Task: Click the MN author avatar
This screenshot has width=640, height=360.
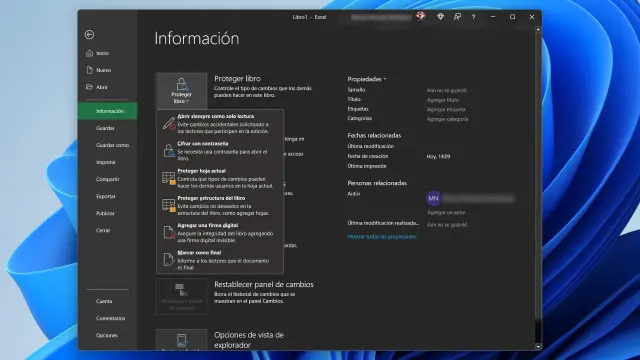Action: tap(433, 198)
